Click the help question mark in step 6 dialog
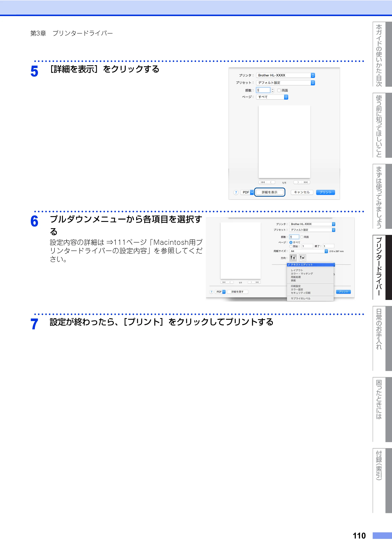 pyautogui.click(x=211, y=292)
